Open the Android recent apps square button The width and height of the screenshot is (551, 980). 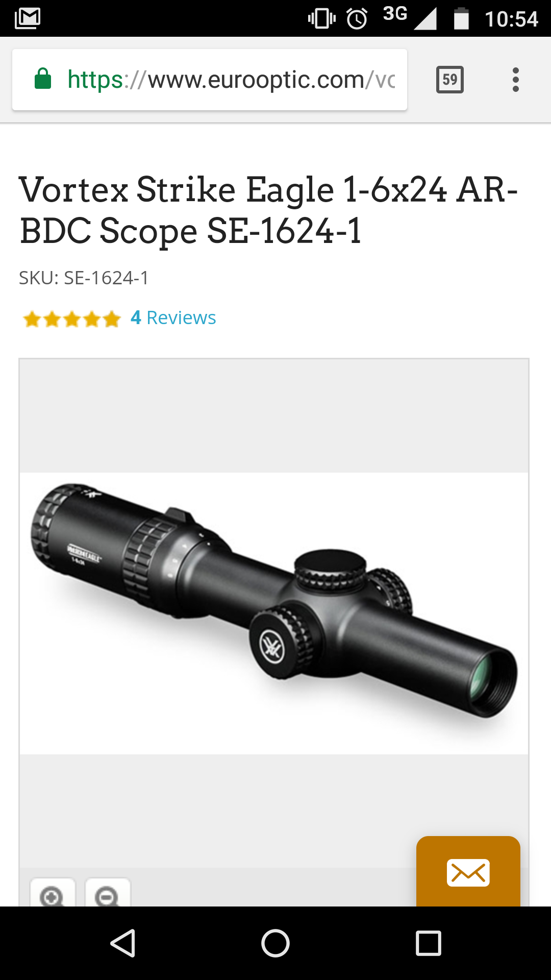[x=429, y=943]
